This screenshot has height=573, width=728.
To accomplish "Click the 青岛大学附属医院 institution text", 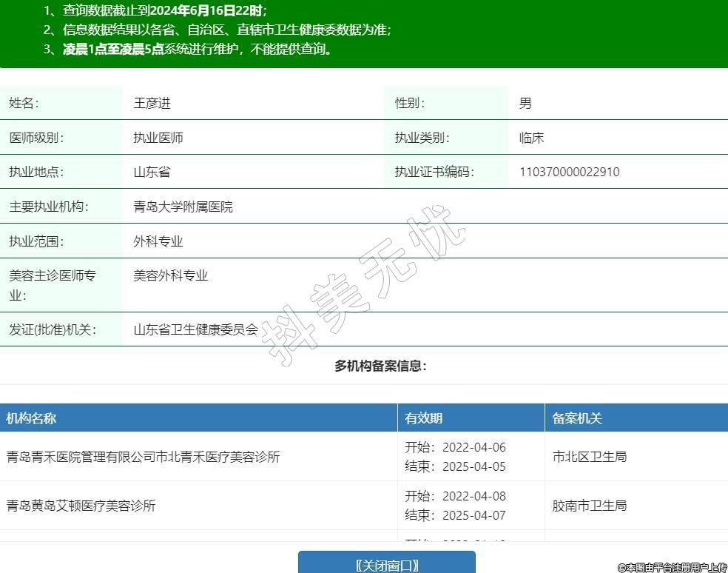I will point(183,207).
